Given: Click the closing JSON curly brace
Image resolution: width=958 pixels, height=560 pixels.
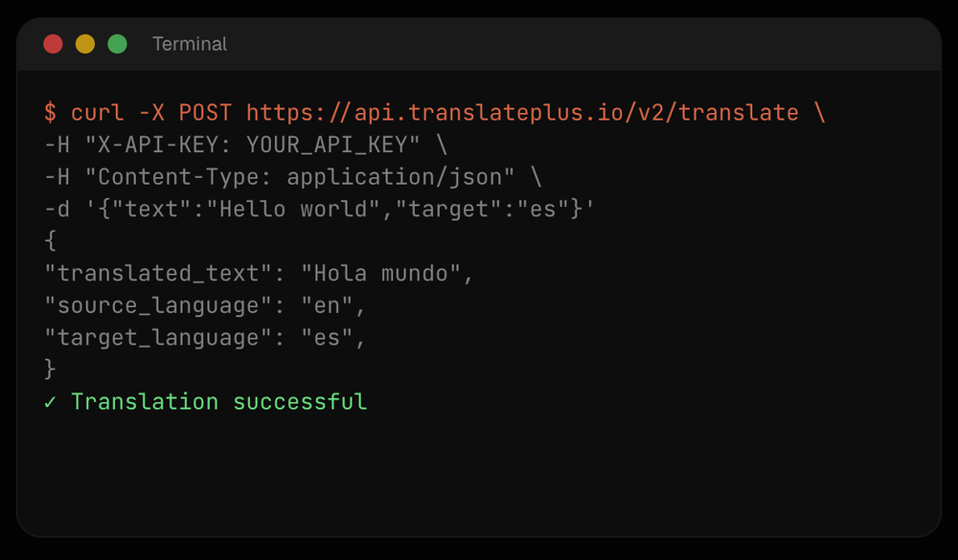Looking at the screenshot, I should coord(49,369).
